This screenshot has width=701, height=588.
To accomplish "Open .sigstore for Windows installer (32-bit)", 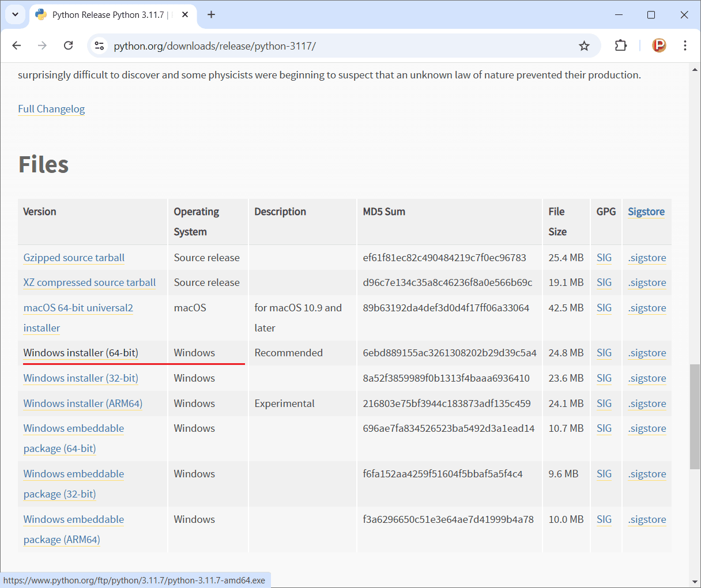I will [647, 378].
